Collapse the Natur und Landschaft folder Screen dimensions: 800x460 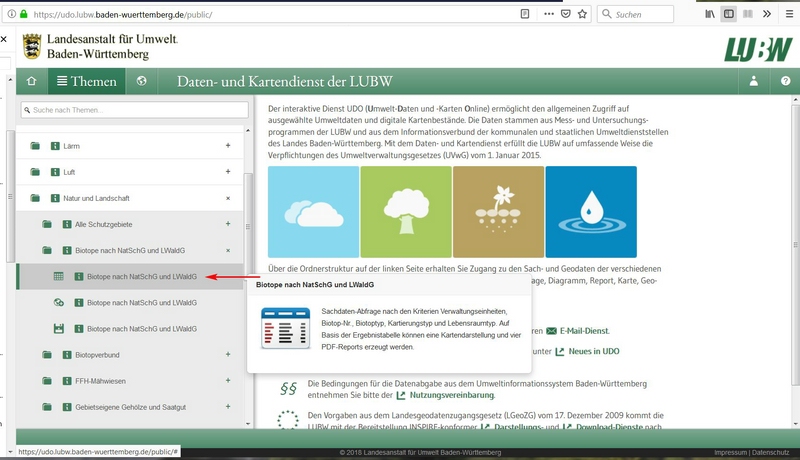coord(228,198)
